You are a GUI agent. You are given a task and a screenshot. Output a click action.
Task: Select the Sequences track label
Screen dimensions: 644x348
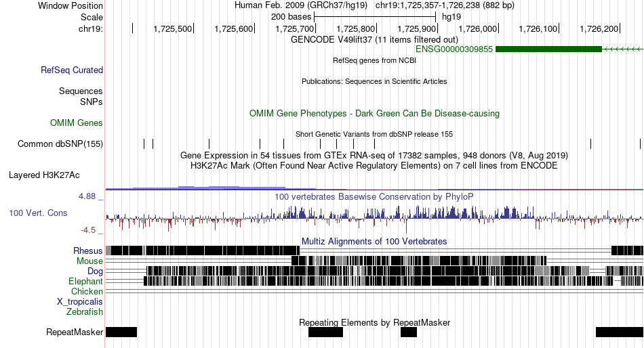[x=81, y=91]
